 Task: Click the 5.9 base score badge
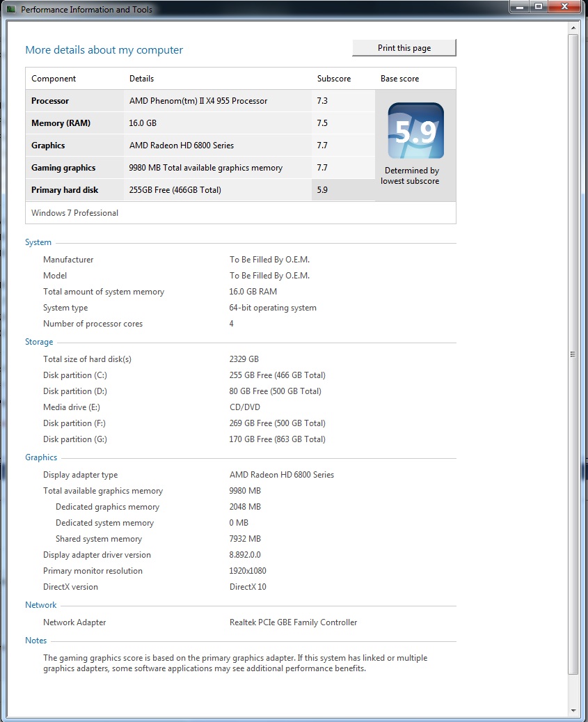click(416, 131)
